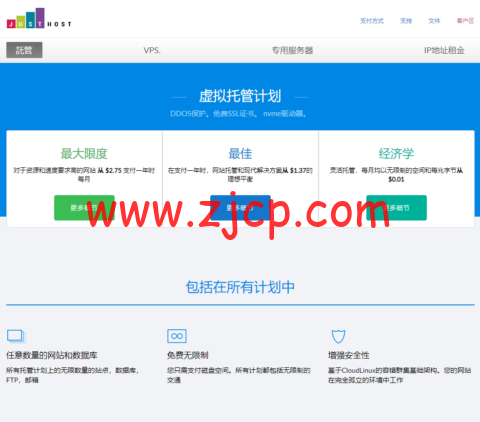The width and height of the screenshot is (480, 422).
Task: Click the $1.37 price description text
Action: [240, 175]
